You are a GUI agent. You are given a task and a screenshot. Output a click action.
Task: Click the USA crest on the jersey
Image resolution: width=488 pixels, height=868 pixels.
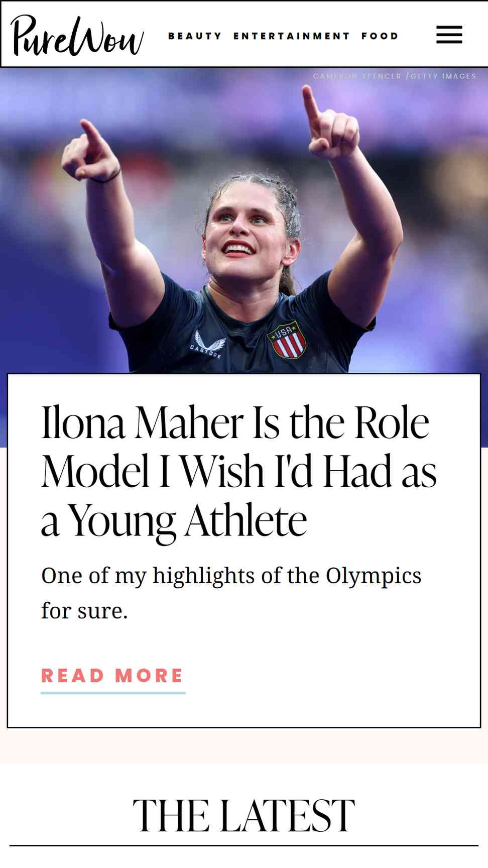[x=287, y=340]
